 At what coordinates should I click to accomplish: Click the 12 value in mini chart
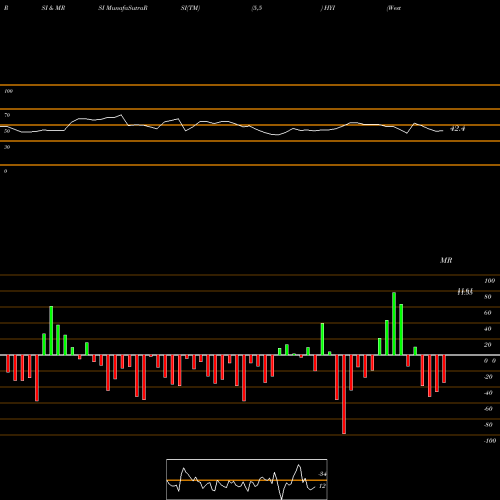coord(322,486)
